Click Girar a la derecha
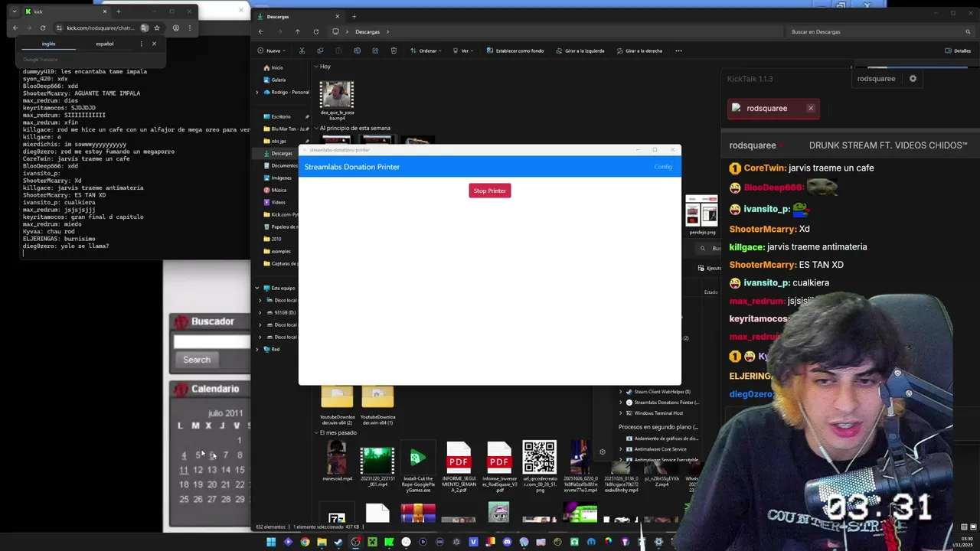Viewport: 980px width, 551px height. point(639,51)
